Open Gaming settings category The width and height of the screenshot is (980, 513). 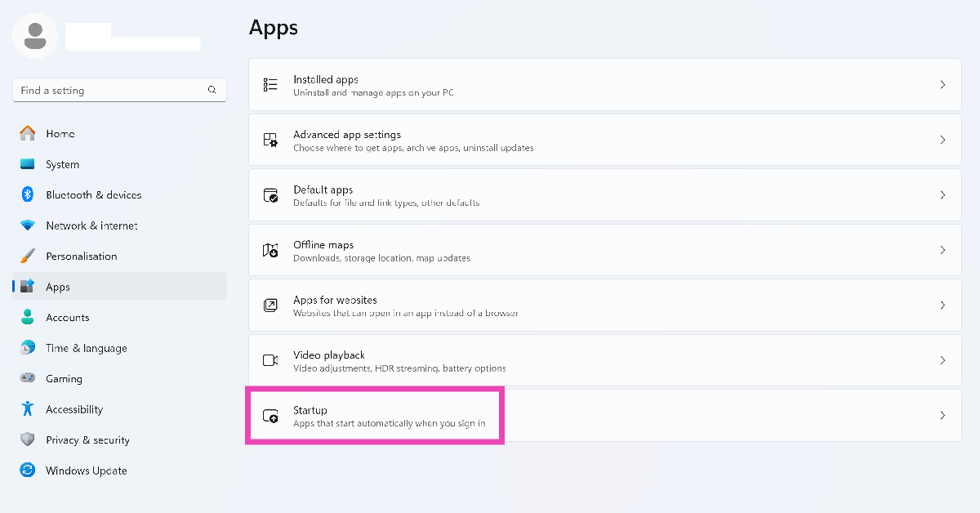(119, 378)
